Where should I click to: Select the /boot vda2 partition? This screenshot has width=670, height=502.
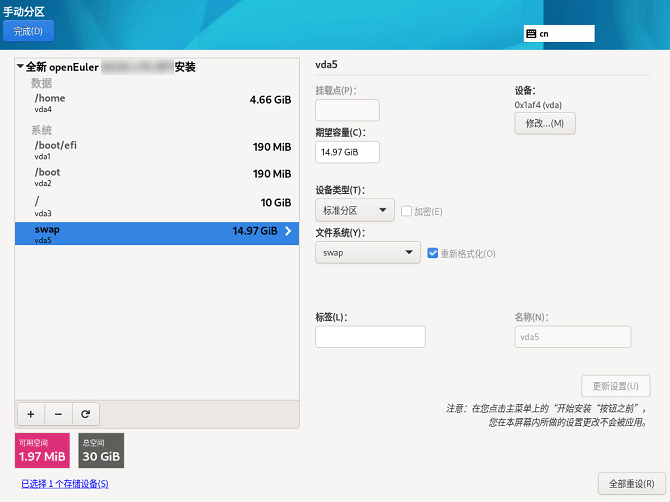click(x=157, y=177)
